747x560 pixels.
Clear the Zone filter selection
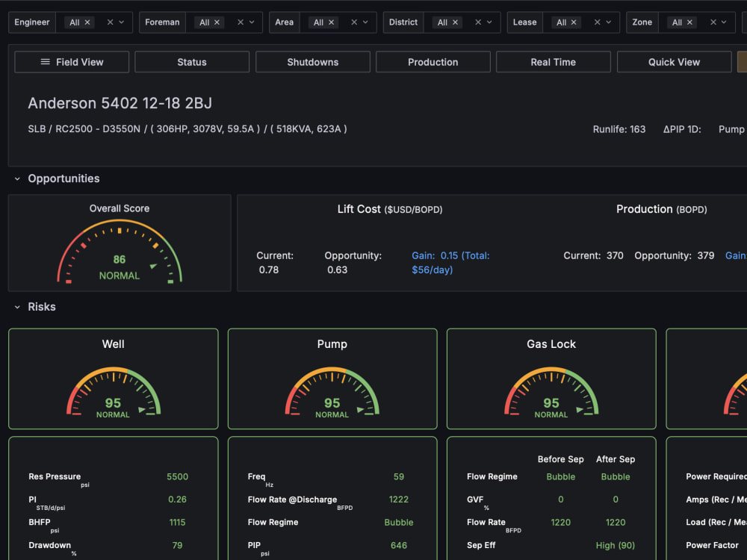click(713, 22)
